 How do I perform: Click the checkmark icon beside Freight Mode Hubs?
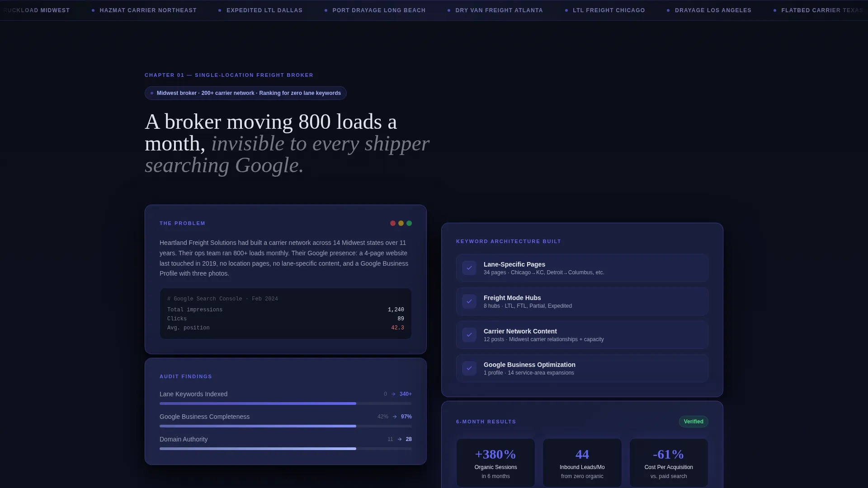[x=469, y=301]
